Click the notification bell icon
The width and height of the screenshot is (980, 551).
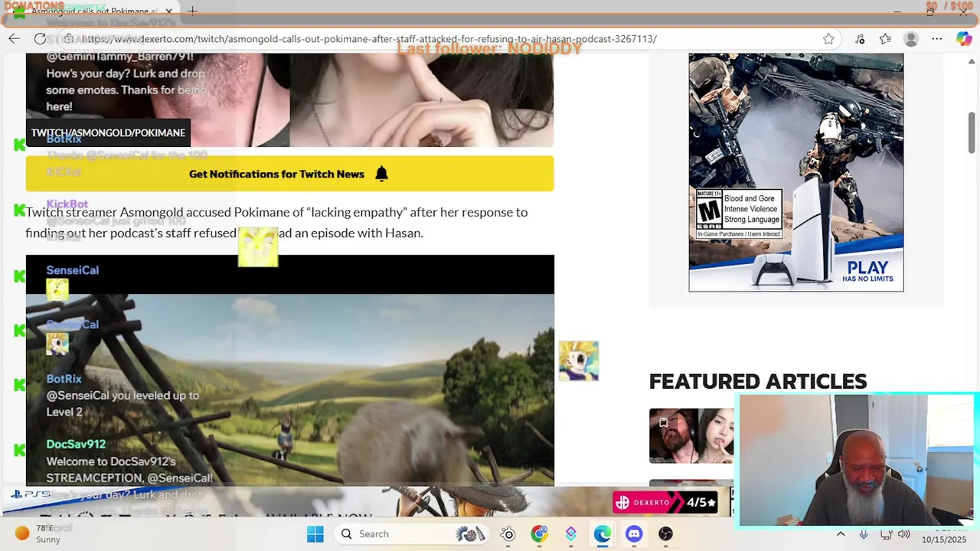[381, 174]
